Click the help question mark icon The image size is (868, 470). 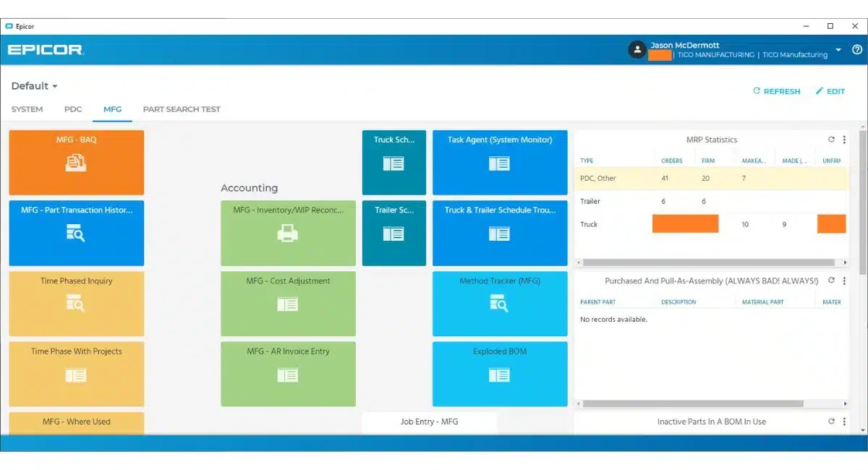tap(857, 50)
